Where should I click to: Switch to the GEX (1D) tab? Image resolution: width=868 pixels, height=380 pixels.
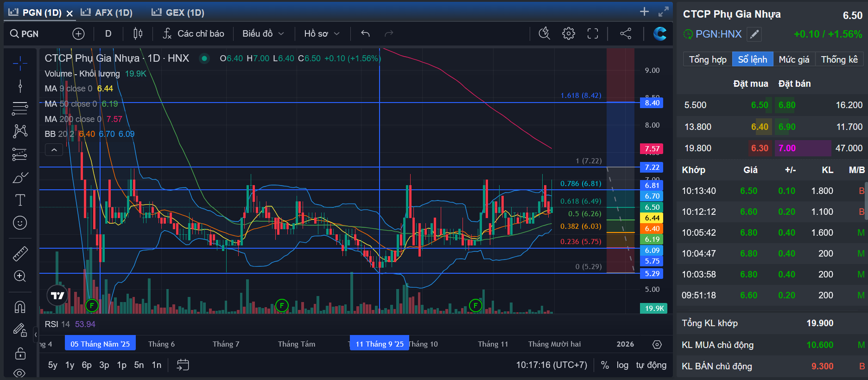tap(178, 13)
